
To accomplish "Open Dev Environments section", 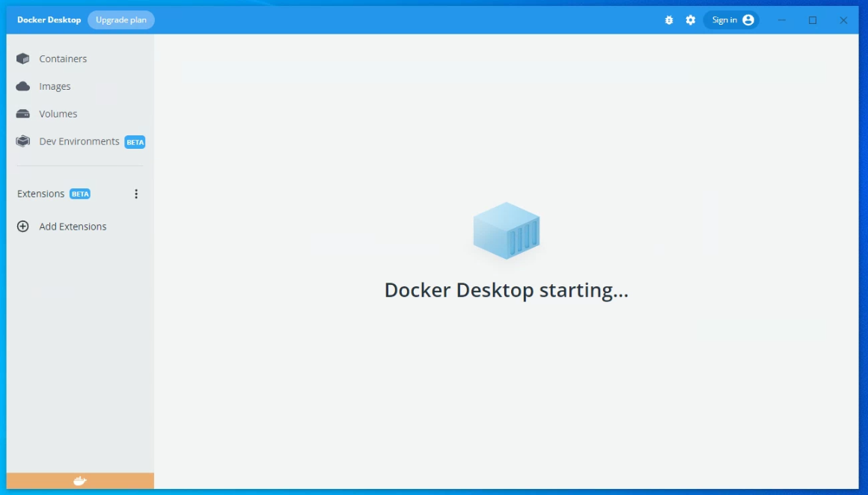I will tap(80, 141).
